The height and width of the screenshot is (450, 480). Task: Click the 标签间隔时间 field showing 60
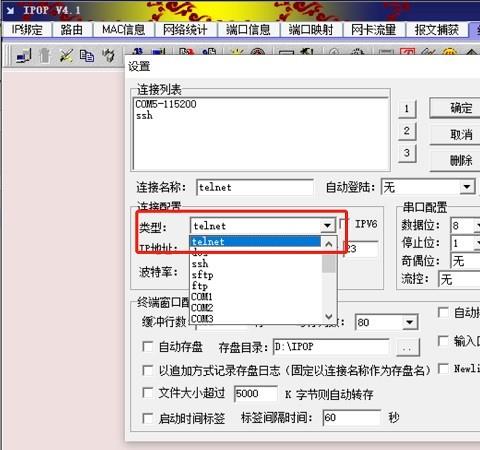point(352,418)
